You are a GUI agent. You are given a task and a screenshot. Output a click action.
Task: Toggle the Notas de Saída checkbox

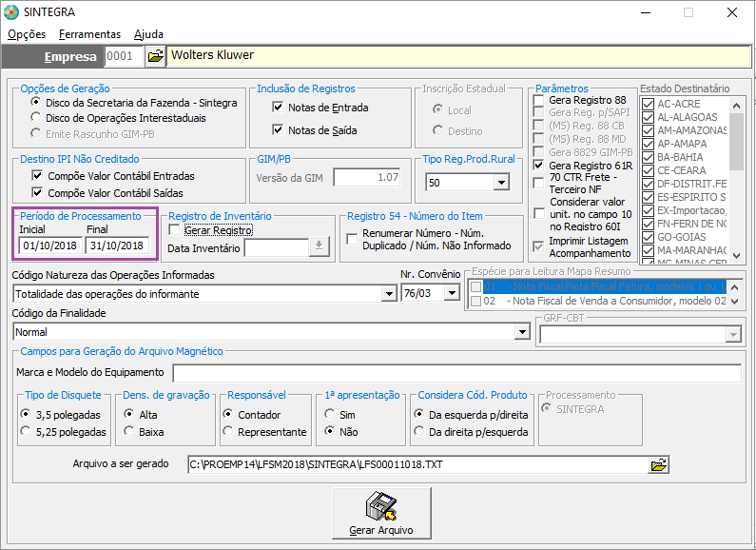278,129
